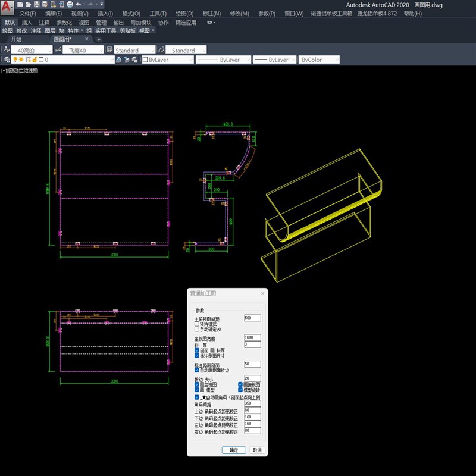Click the 剪贴板 ribbon panel button

[128, 30]
